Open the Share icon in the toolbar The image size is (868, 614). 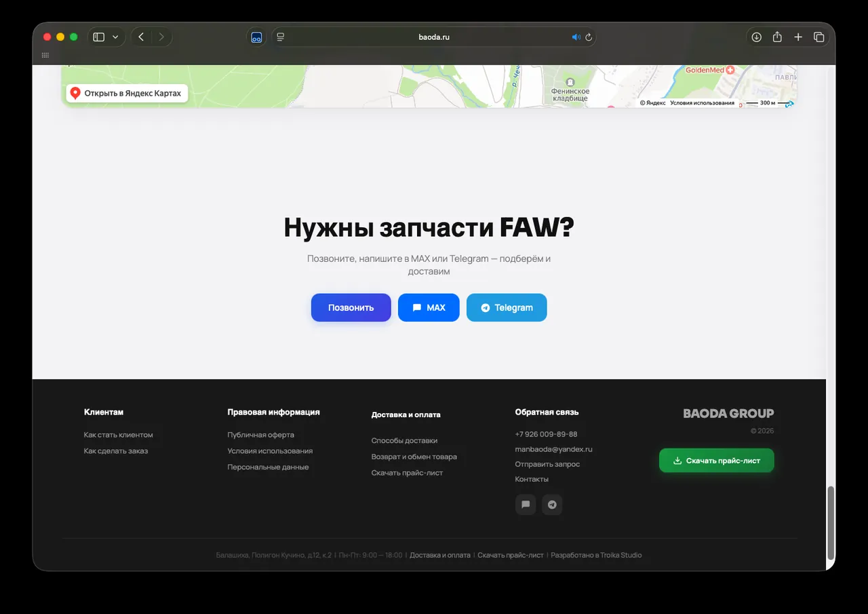pos(777,37)
